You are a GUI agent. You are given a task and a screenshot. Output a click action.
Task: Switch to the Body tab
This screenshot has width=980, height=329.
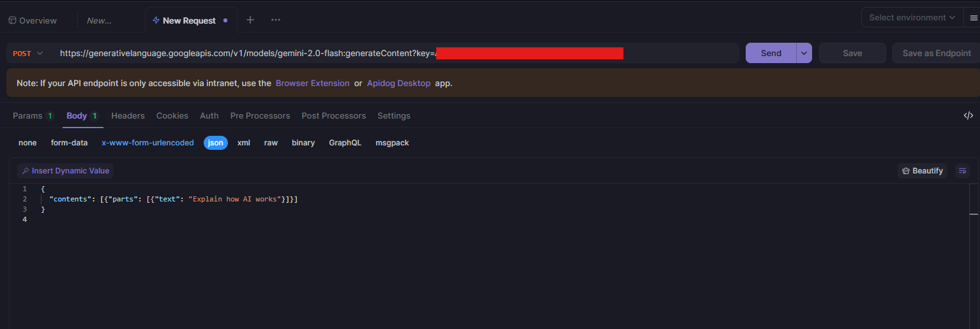tap(82, 116)
